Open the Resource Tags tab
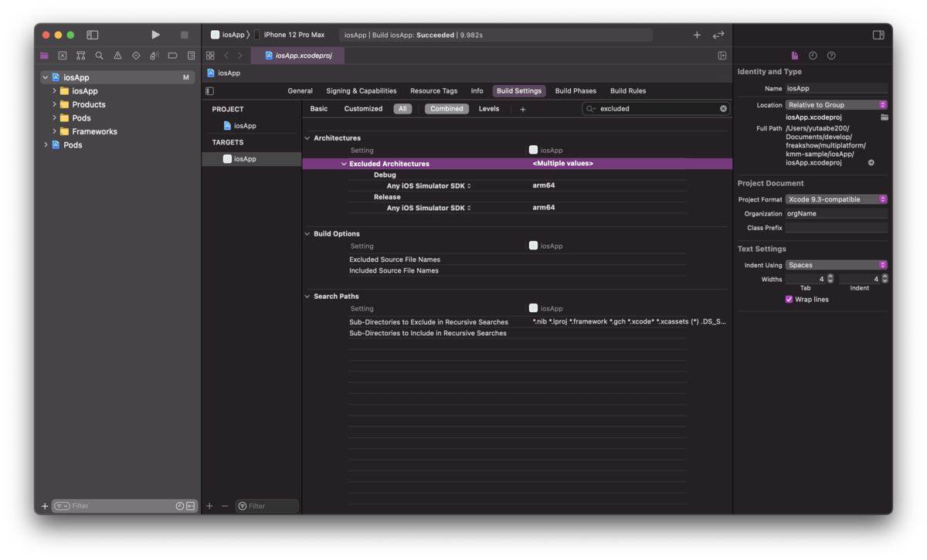The image size is (927, 560). click(433, 91)
